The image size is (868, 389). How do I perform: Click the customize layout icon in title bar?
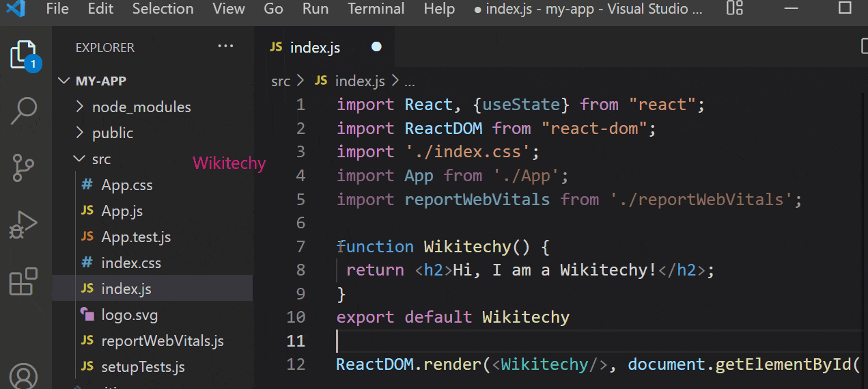[x=734, y=9]
